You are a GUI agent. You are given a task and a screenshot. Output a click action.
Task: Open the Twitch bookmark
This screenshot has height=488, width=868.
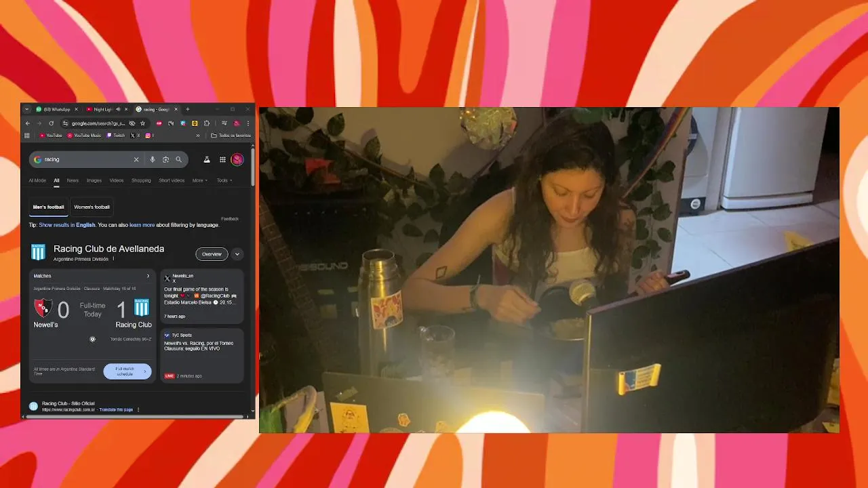click(116, 136)
